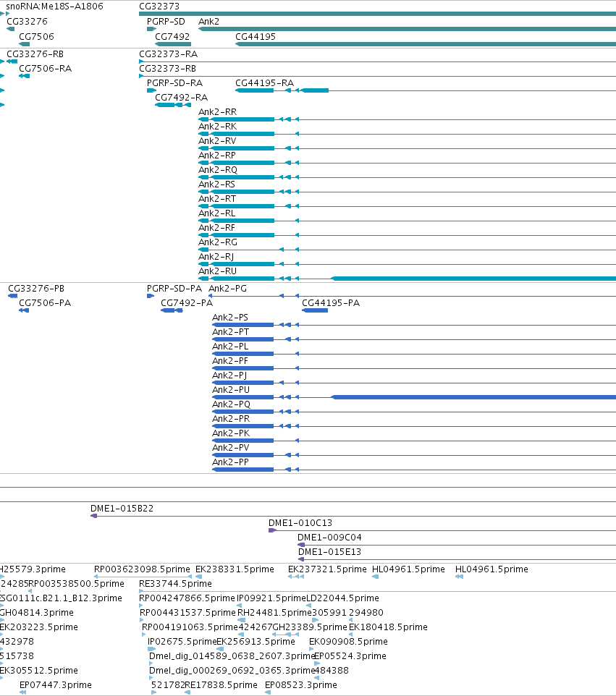Click the EK238331.5prime label
Viewport: 616px width, 696px height.
point(235,569)
